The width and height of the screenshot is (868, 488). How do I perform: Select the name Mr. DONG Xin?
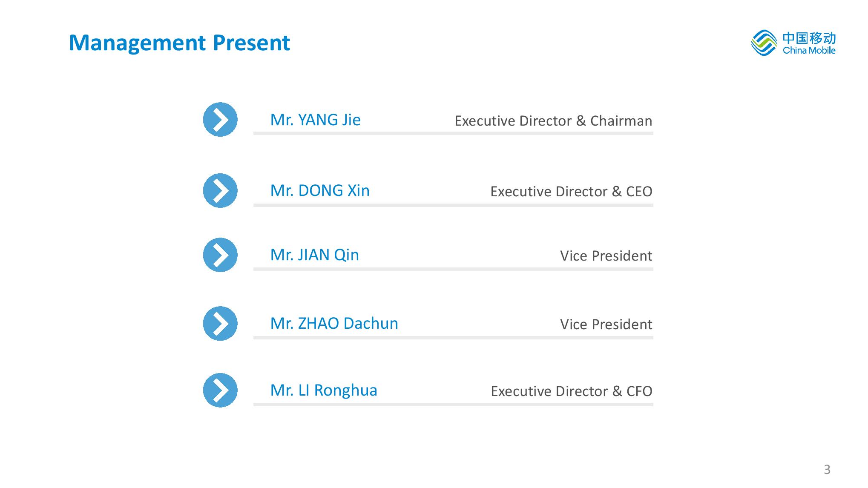click(320, 191)
